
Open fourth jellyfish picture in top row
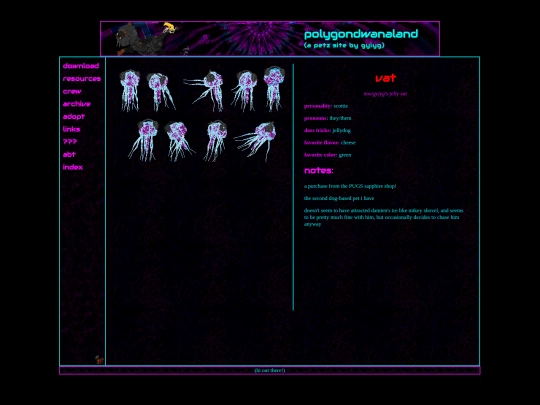click(244, 91)
